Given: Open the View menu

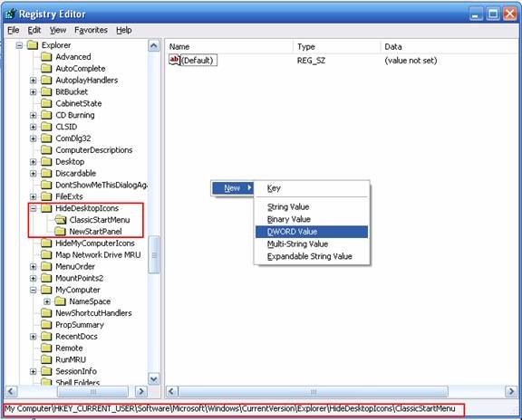Looking at the screenshot, I should tap(58, 30).
